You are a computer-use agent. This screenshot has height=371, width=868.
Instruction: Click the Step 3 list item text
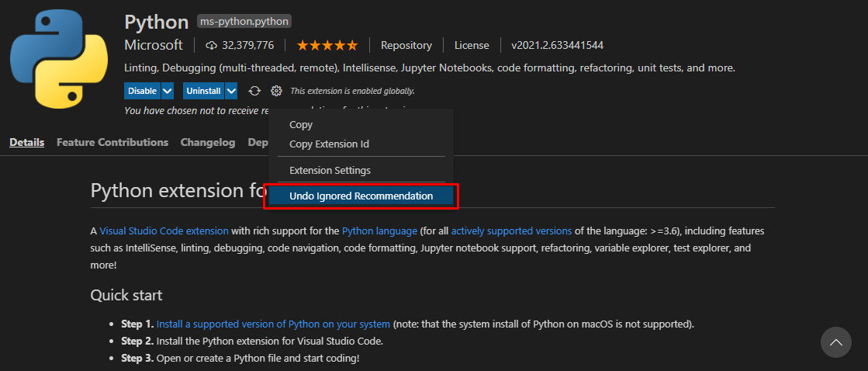pyautogui.click(x=240, y=359)
